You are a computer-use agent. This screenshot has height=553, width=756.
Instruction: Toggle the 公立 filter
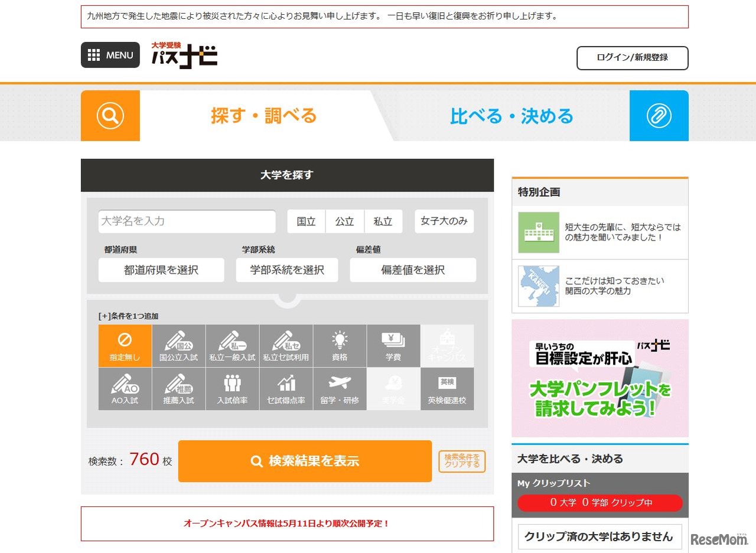[x=344, y=222]
